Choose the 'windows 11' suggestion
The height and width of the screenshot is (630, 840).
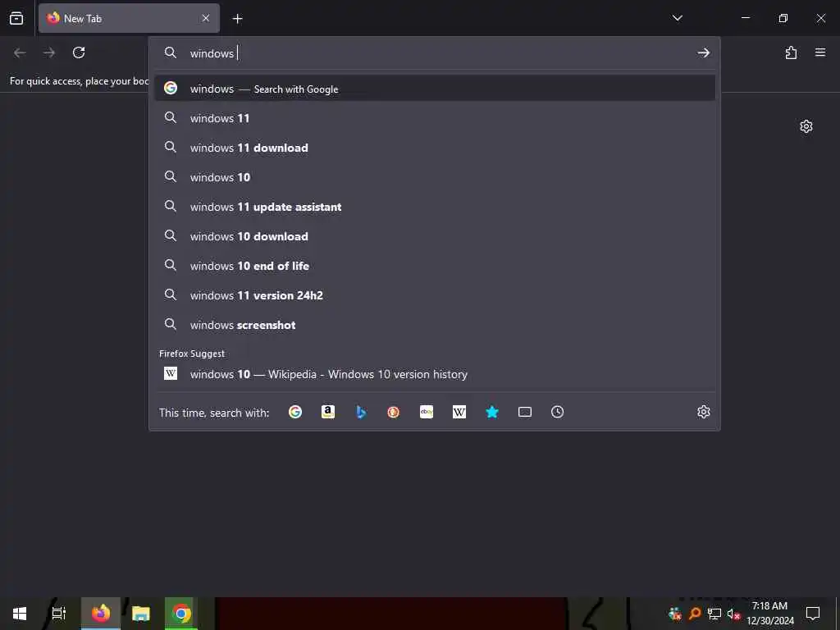pos(435,118)
